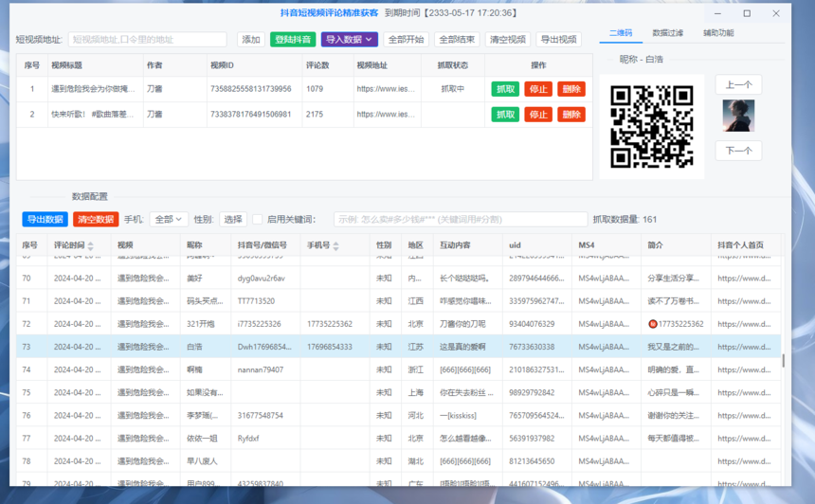Switch to the 二维码 tab
The width and height of the screenshot is (815, 504).
click(x=621, y=33)
